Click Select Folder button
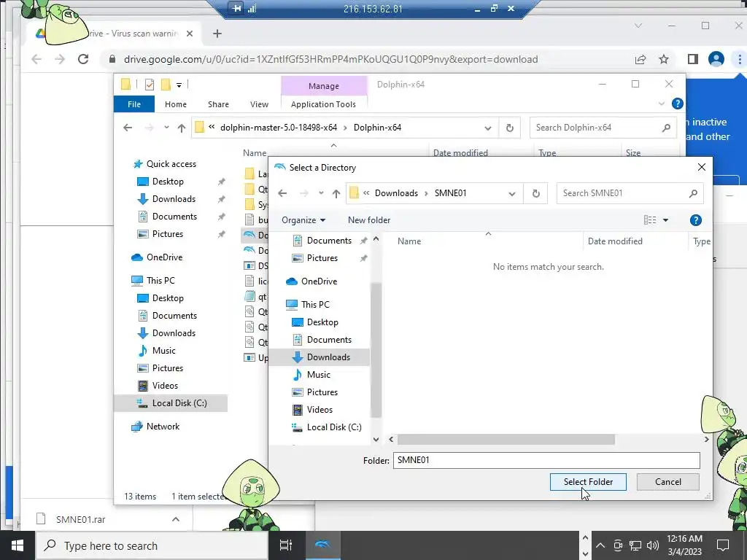The width and height of the screenshot is (747, 560). coord(588,482)
